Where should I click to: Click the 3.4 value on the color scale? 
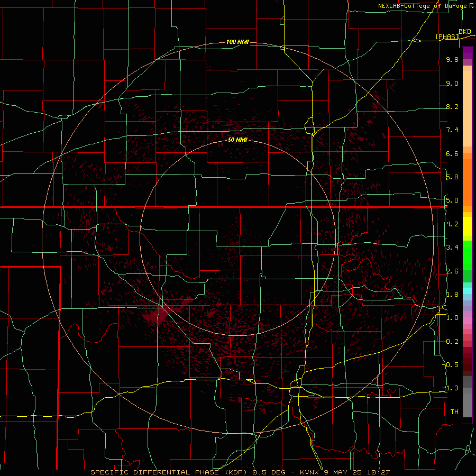click(x=452, y=248)
